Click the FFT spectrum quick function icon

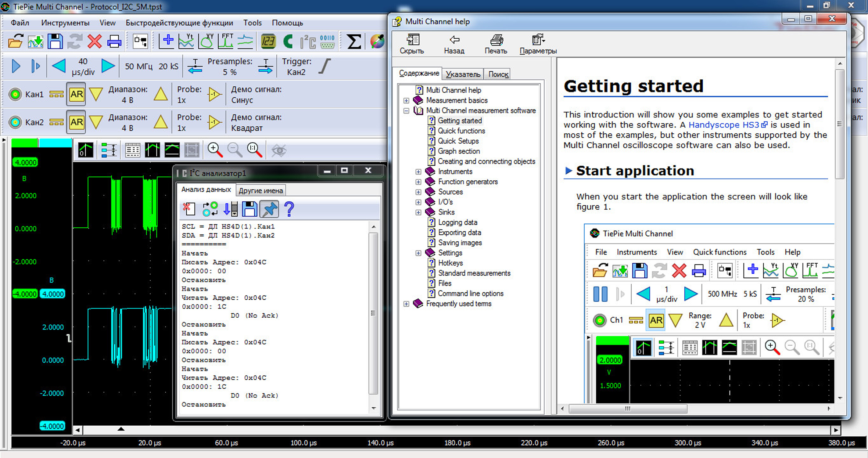coord(226,41)
